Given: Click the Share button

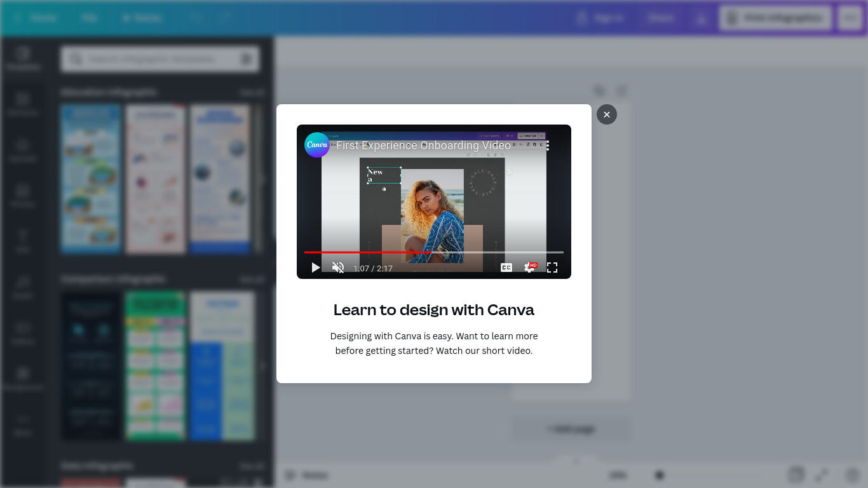Looking at the screenshot, I should pos(661,18).
